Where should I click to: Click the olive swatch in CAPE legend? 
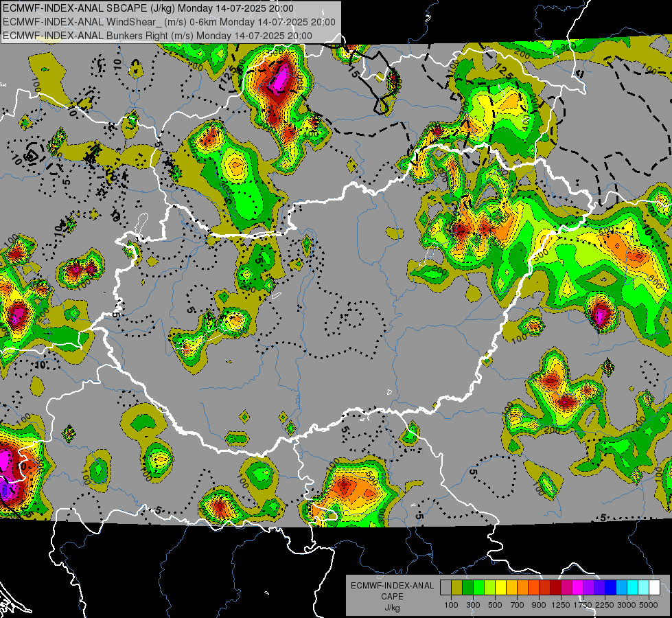[x=457, y=587]
